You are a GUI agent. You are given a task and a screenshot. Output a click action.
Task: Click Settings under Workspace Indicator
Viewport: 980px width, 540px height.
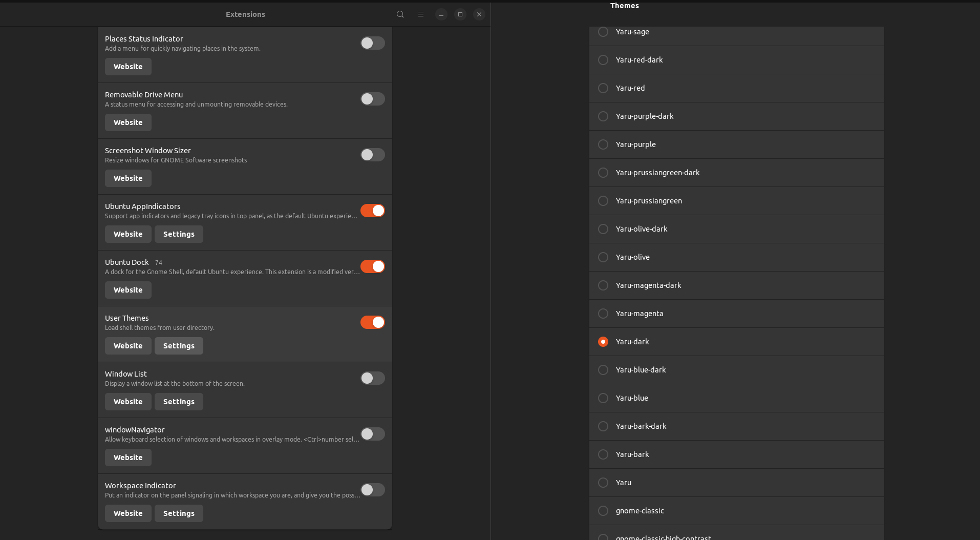pyautogui.click(x=179, y=513)
